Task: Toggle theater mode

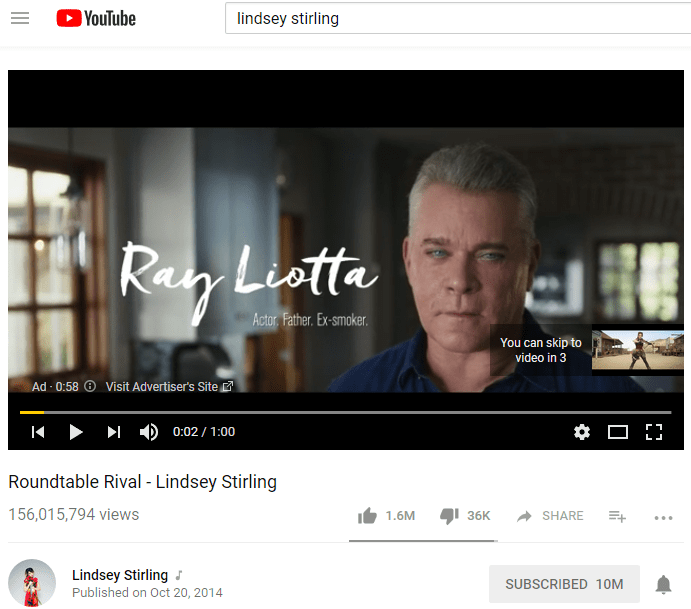Action: pos(618,432)
